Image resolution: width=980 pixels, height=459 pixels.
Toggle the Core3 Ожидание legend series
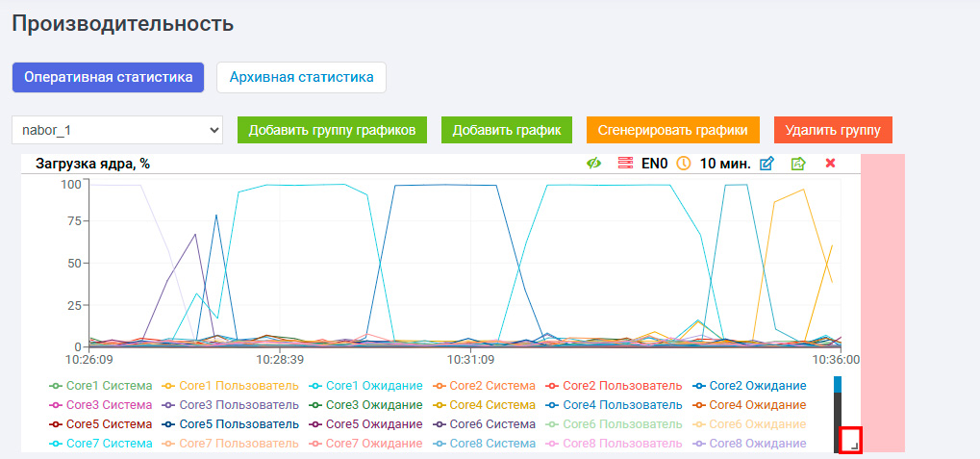tap(365, 405)
